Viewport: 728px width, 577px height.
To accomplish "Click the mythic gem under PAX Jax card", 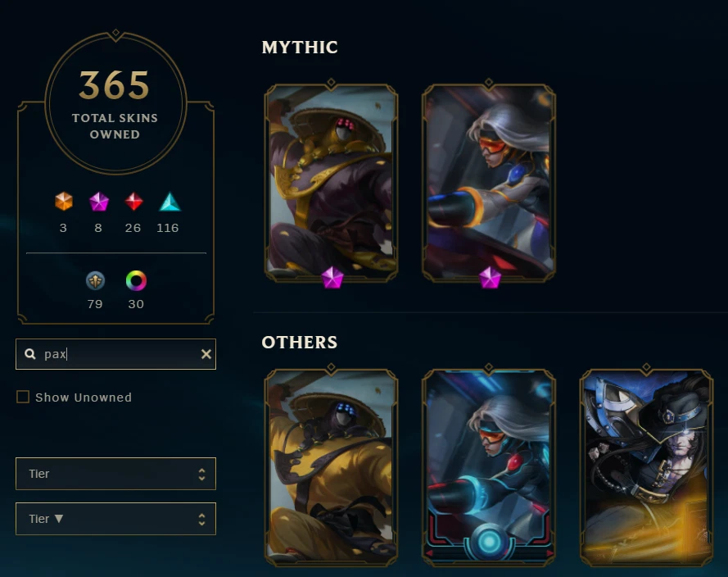I will click(332, 277).
